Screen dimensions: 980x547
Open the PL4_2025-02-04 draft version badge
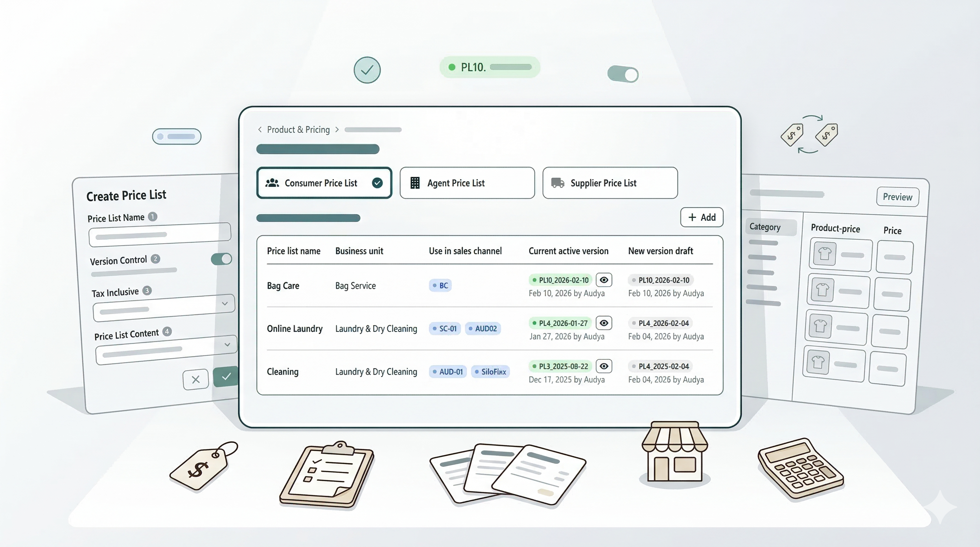661,366
